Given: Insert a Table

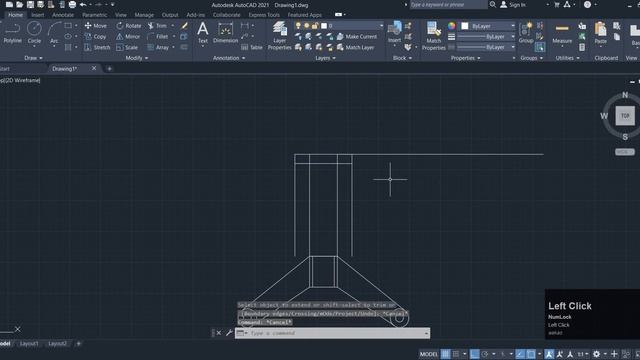Looking at the screenshot, I should [252, 47].
